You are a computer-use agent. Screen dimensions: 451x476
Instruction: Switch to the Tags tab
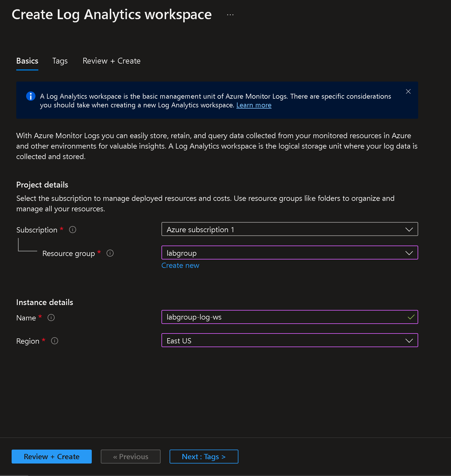pos(60,61)
